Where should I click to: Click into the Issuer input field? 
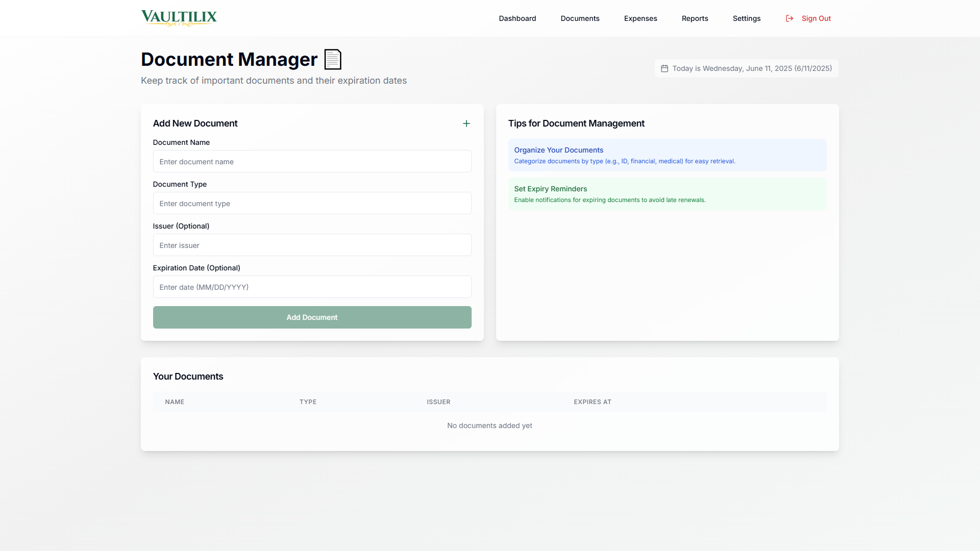click(x=312, y=245)
